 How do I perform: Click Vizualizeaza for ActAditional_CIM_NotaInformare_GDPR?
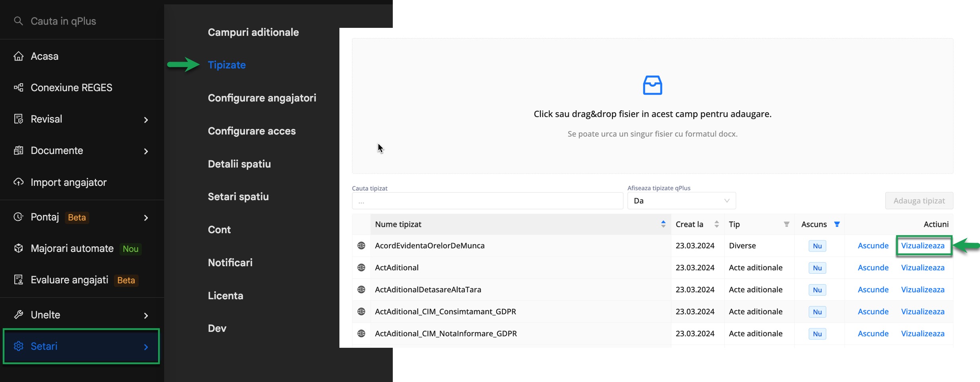click(x=923, y=333)
